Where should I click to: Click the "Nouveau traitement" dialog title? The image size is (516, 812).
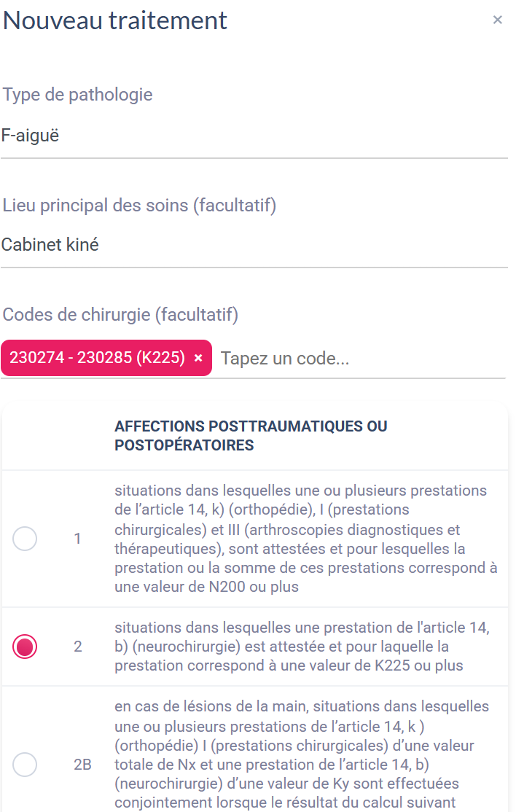[115, 20]
